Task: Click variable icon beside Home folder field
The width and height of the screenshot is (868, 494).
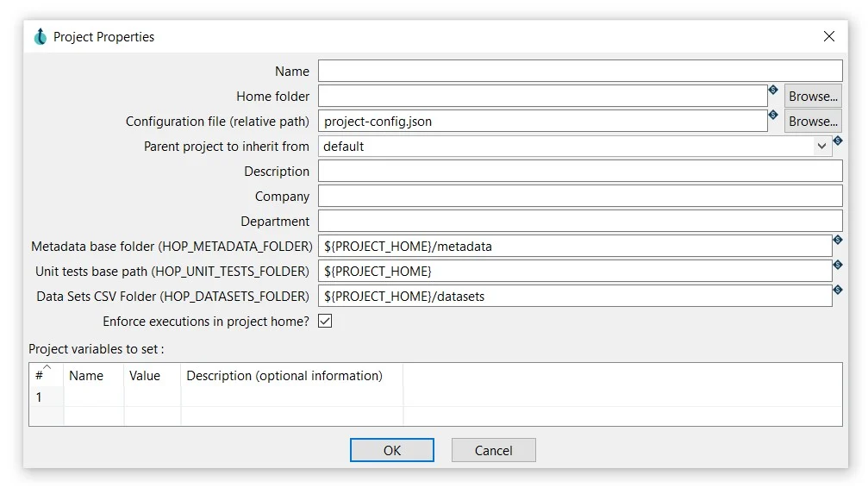Action: pos(773,90)
